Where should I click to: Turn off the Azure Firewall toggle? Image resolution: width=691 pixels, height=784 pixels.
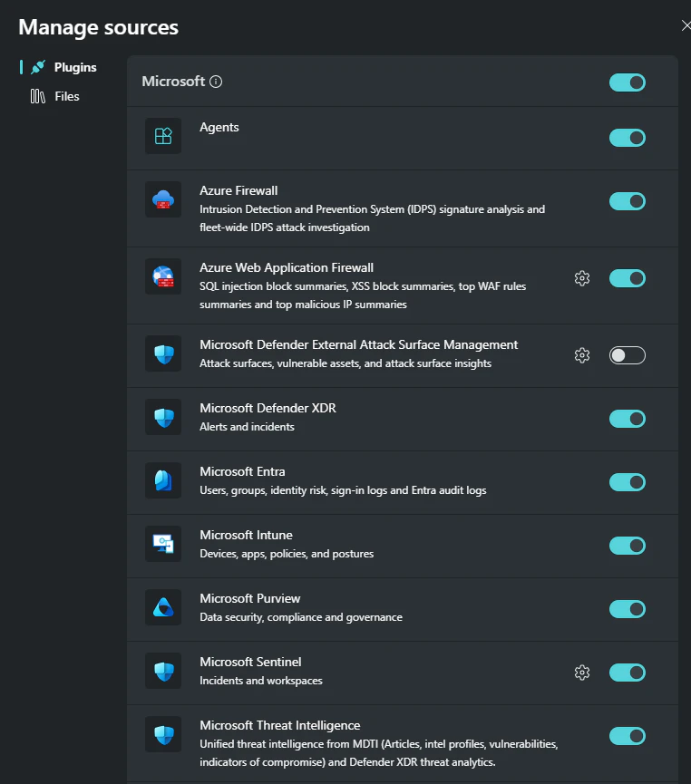coord(627,201)
